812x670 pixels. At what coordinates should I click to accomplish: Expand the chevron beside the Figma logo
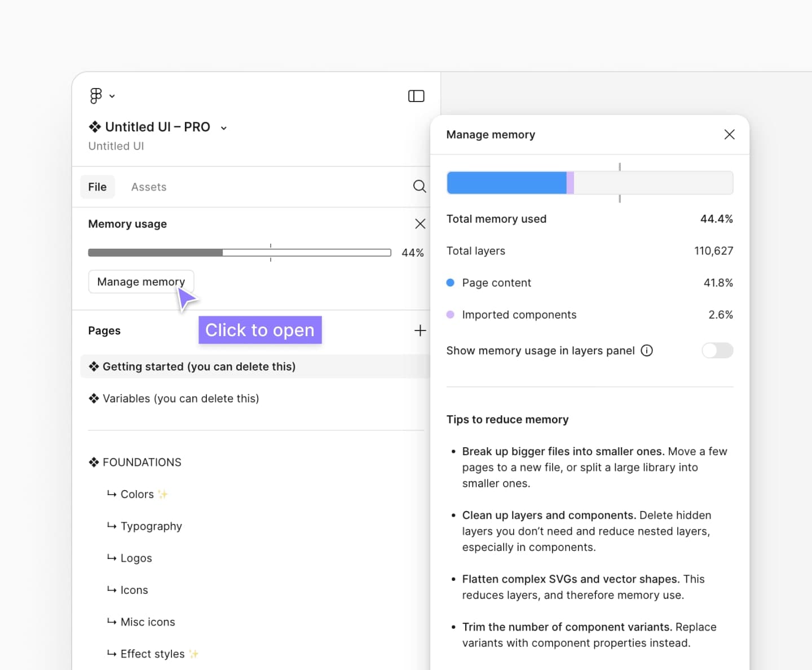[x=112, y=96]
